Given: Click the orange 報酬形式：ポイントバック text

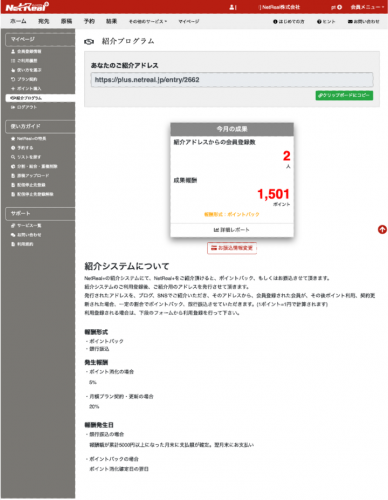Looking at the screenshot, I should (232, 214).
